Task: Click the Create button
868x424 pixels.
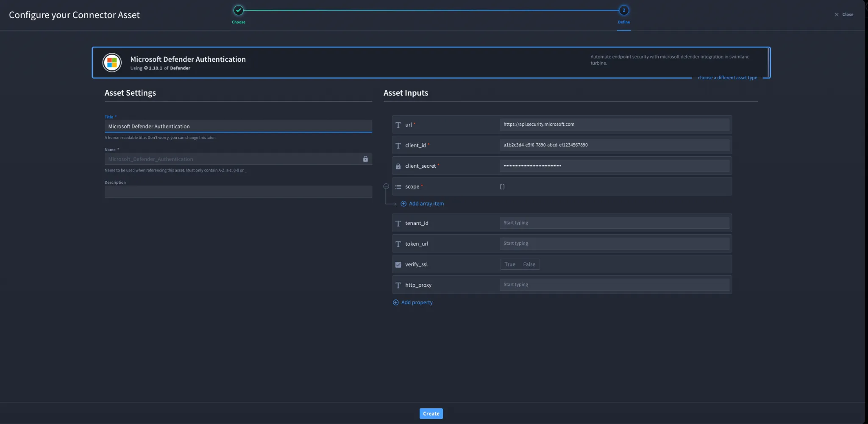Action: pos(431,413)
